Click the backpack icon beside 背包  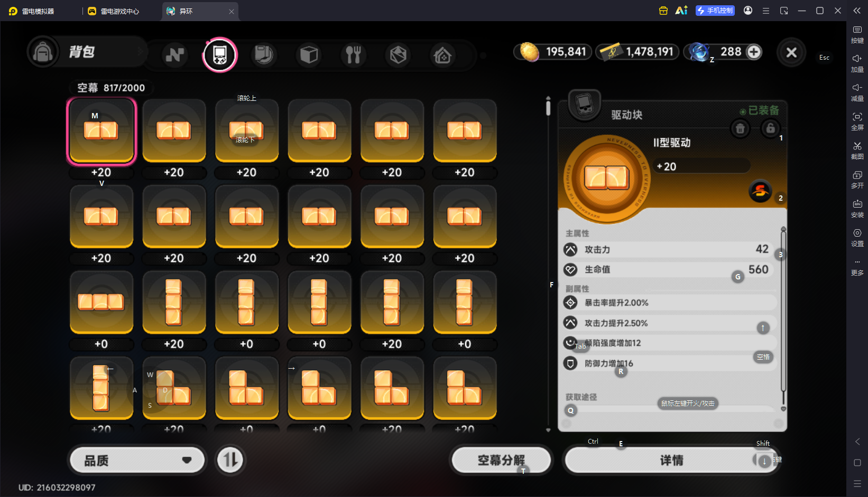click(x=43, y=52)
